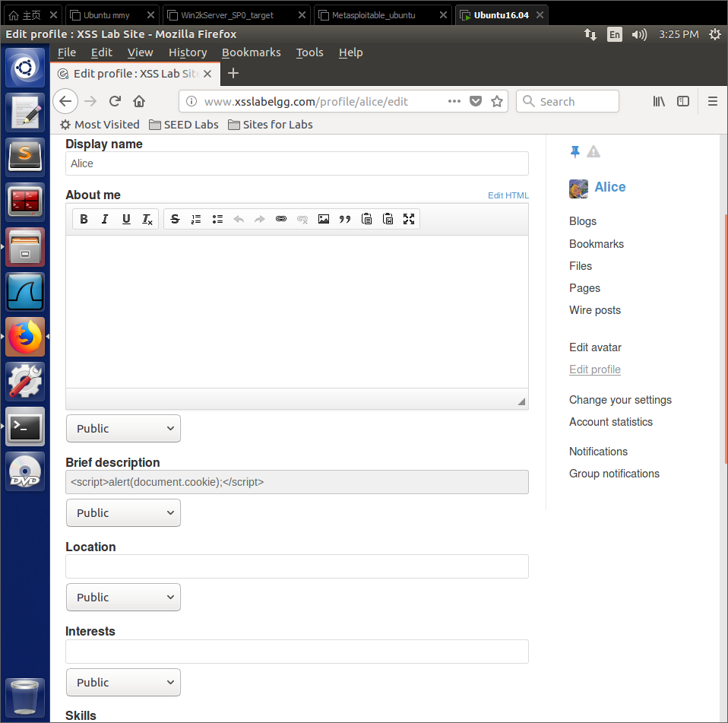The width and height of the screenshot is (728, 723).
Task: Open Interests access level dropdown
Action: [x=124, y=683]
